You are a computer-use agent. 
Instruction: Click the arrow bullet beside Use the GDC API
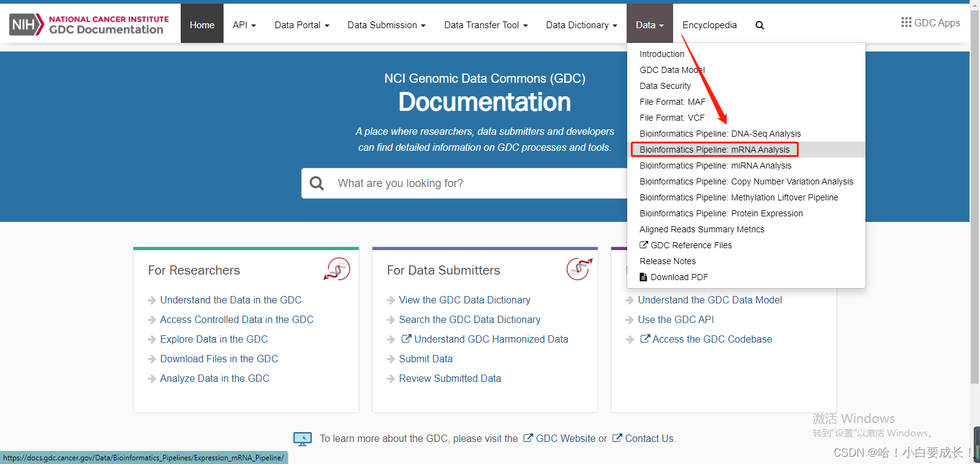(x=630, y=320)
